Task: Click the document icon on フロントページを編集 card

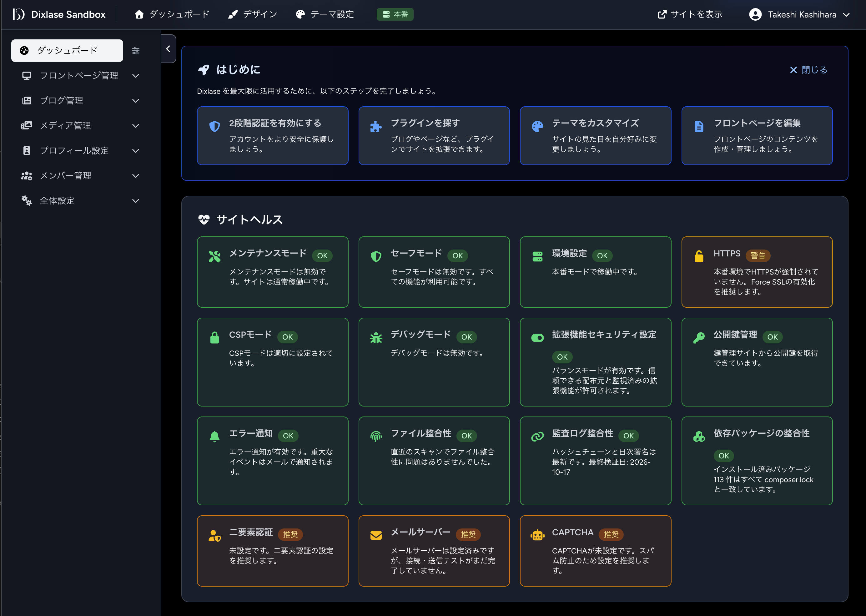Action: click(x=699, y=126)
